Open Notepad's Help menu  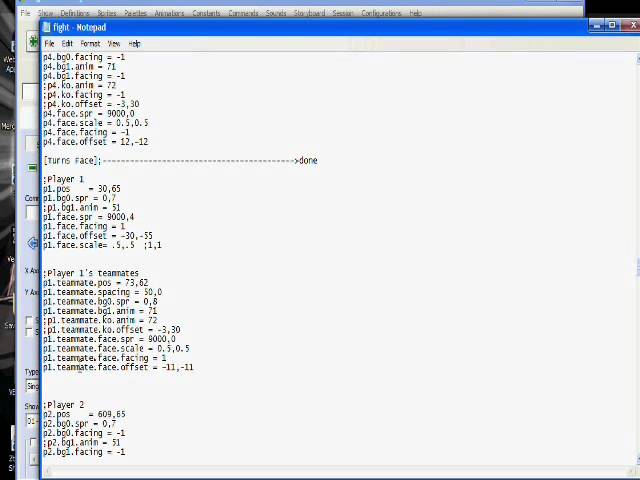point(134,44)
